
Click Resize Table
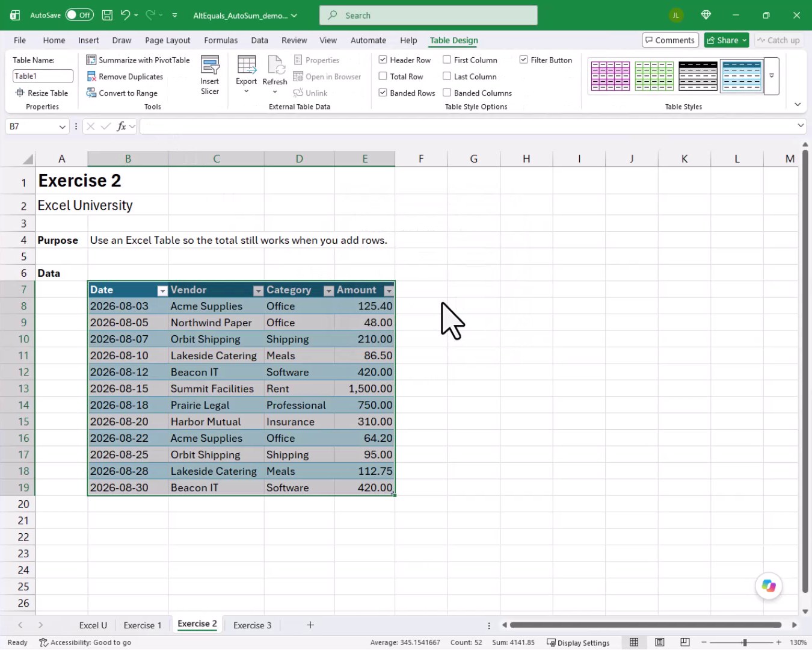click(x=42, y=93)
